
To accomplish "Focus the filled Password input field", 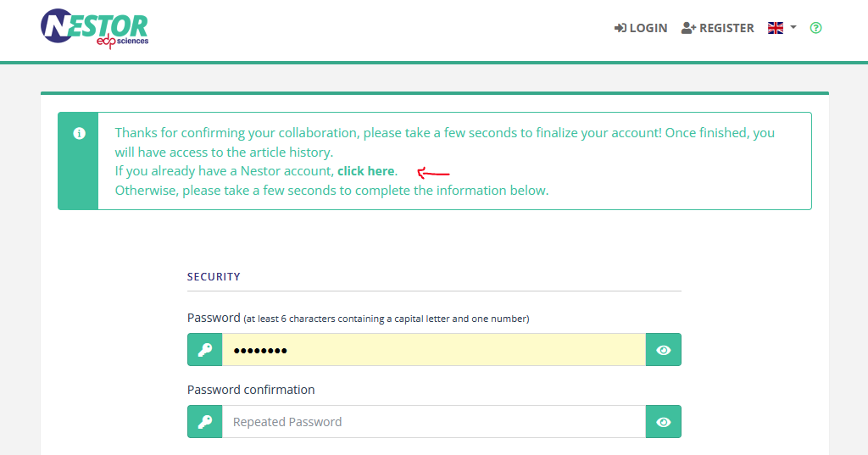I will (x=434, y=350).
